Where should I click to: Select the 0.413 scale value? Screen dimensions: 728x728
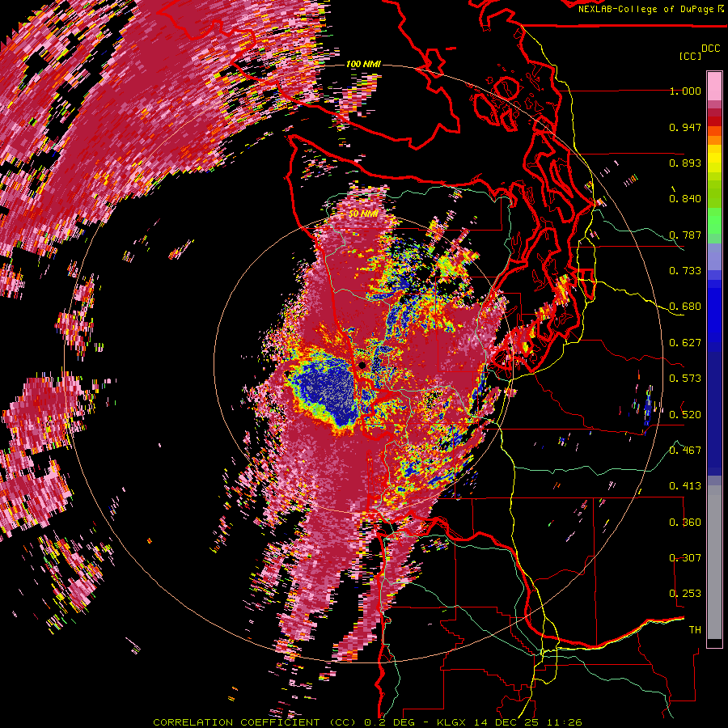coord(685,486)
